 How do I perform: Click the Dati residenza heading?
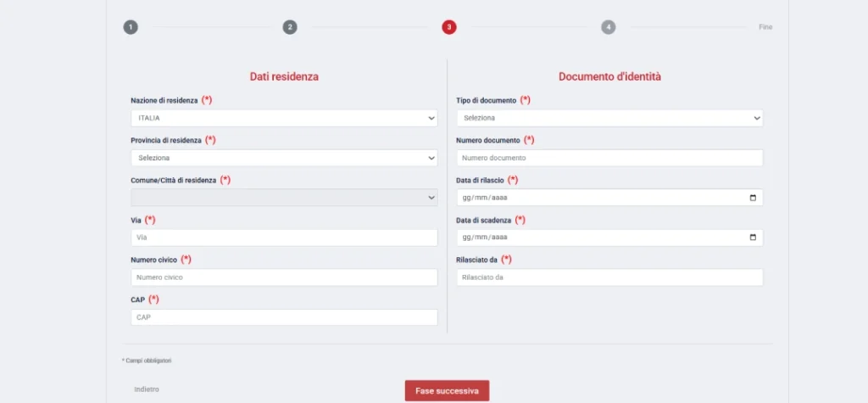[284, 77]
